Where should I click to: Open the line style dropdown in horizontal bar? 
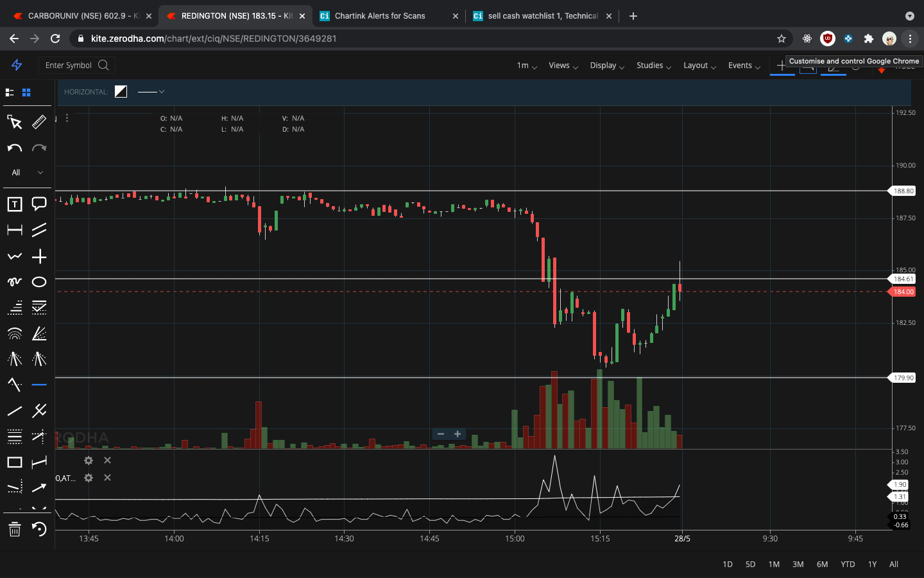pos(151,92)
